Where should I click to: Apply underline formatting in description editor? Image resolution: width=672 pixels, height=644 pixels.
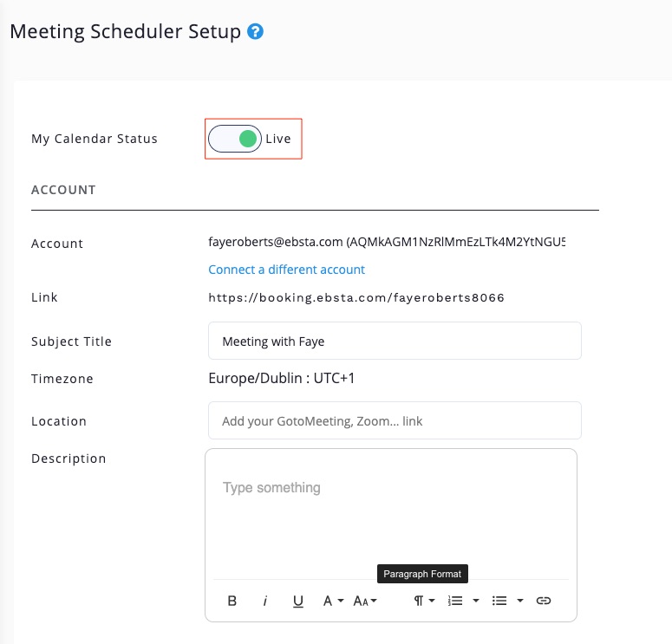[298, 601]
